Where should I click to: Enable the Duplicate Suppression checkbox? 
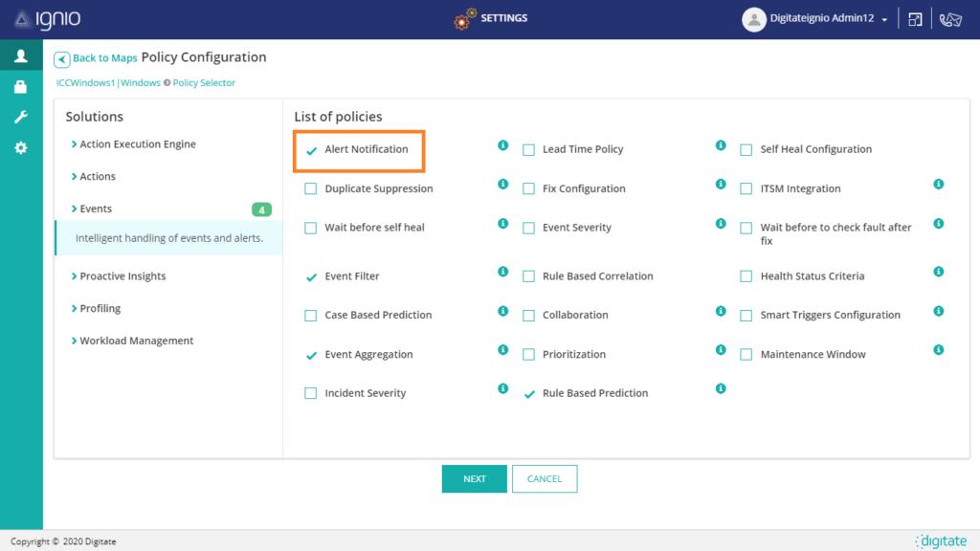(310, 189)
